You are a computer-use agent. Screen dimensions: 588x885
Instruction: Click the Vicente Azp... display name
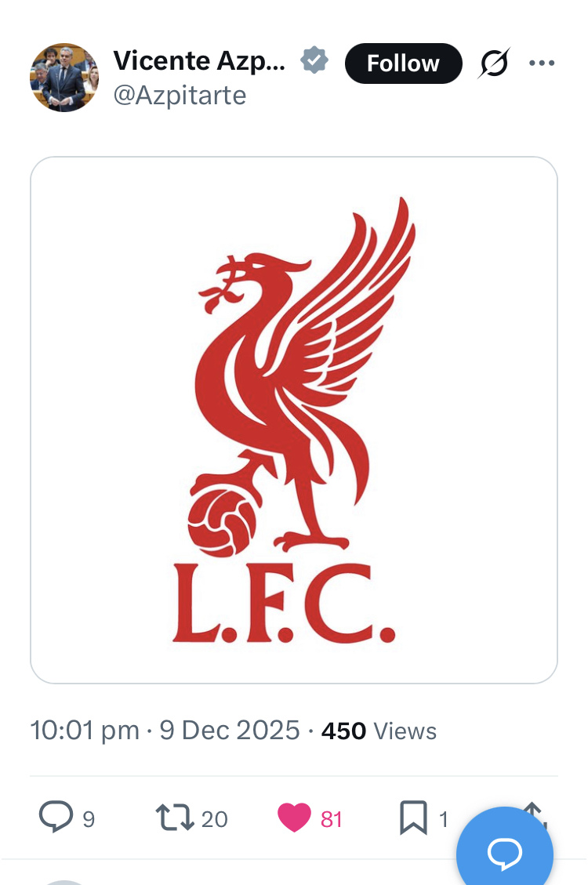click(199, 61)
